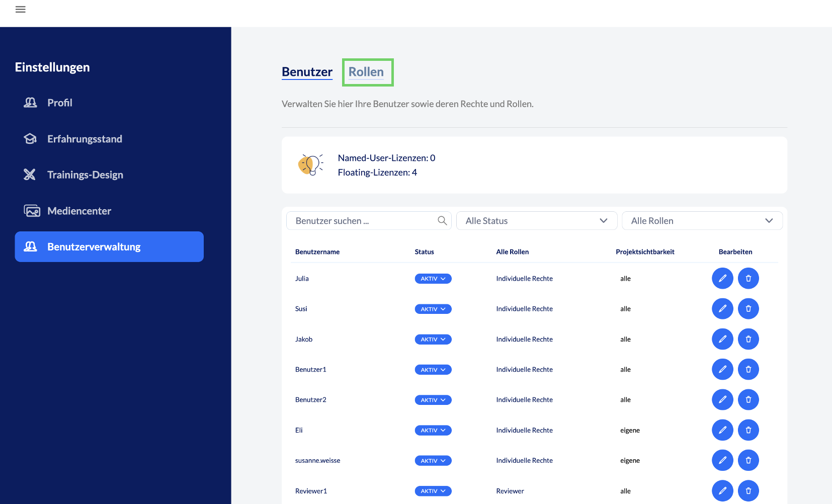Click the Benutzername column header
Viewport: 832px width, 504px height.
click(317, 252)
